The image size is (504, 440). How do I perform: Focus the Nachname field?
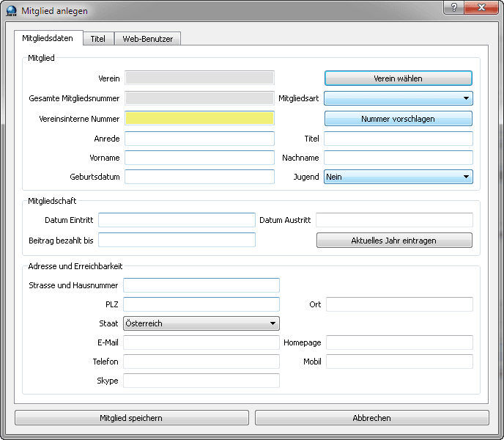[399, 158]
